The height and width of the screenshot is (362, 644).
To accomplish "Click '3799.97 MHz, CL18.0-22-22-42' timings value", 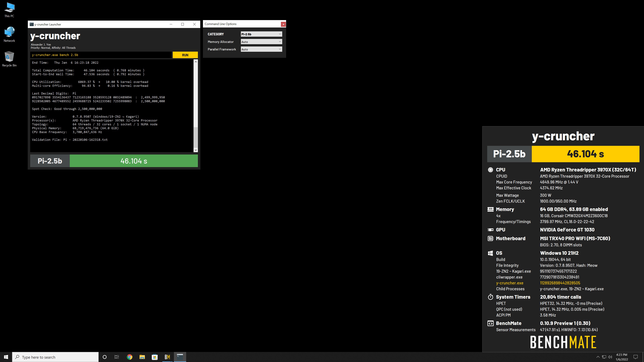I will (567, 222).
